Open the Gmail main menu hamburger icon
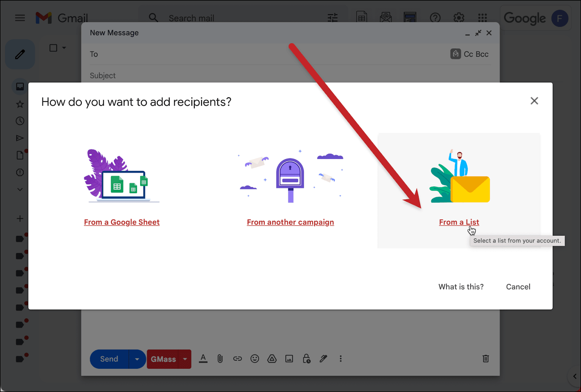 point(20,18)
